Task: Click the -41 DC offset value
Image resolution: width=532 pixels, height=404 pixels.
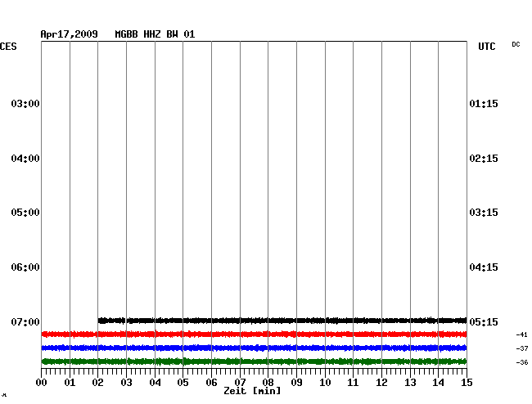Action: tap(522, 334)
